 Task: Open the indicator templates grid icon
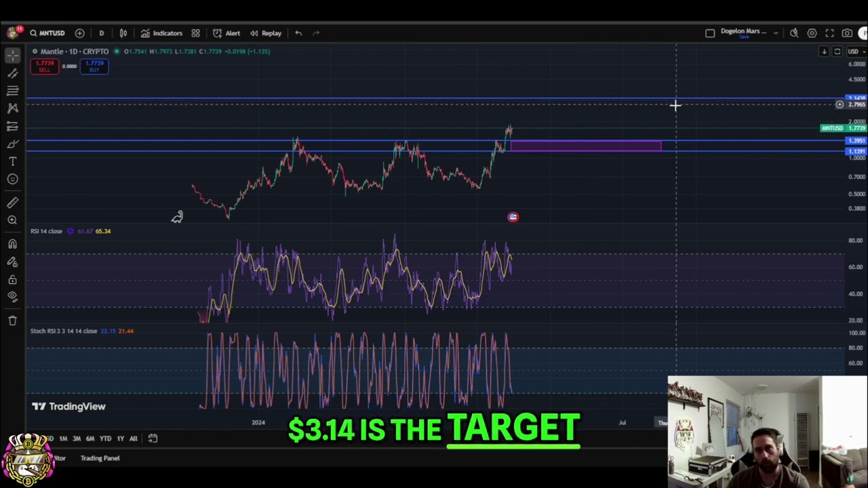[x=195, y=33]
